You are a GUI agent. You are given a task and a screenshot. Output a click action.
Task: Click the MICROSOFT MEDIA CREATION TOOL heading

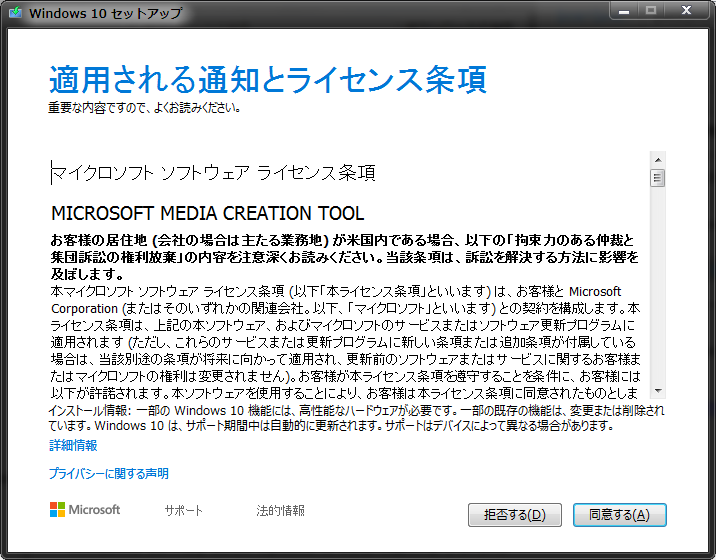pyautogui.click(x=208, y=213)
